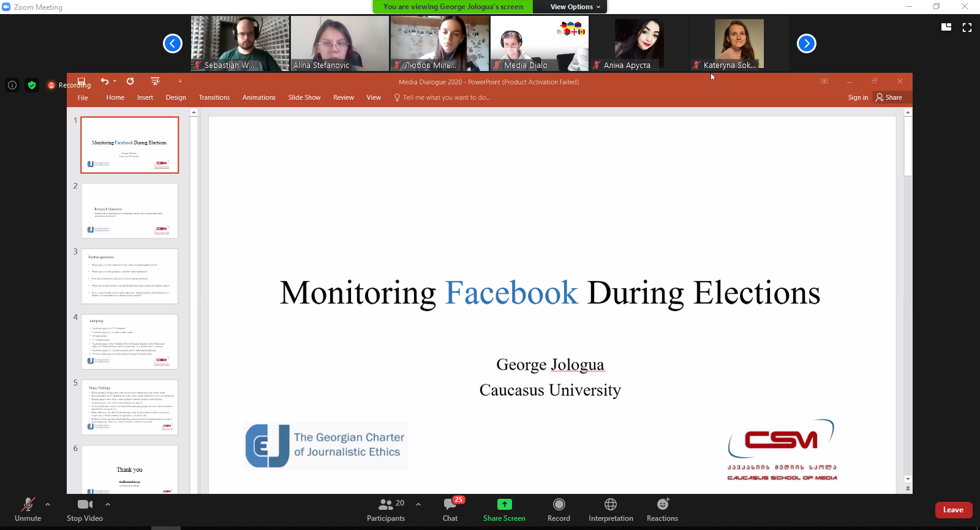Open the Animations ribbon tab
Image resolution: width=980 pixels, height=530 pixels.
[259, 97]
